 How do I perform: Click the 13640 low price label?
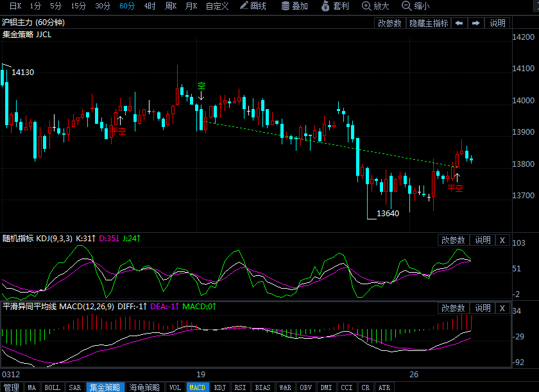coord(388,214)
